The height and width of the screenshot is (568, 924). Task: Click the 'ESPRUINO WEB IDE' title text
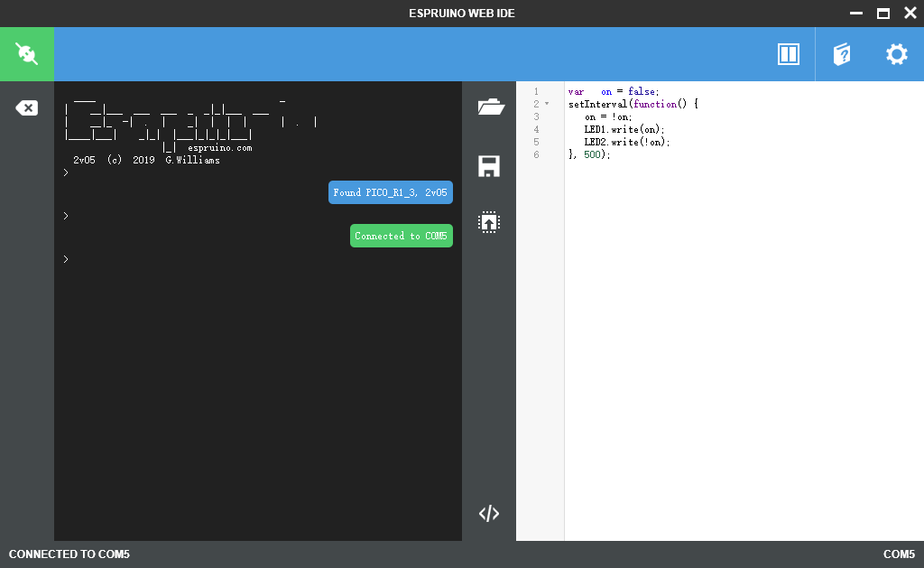462,13
